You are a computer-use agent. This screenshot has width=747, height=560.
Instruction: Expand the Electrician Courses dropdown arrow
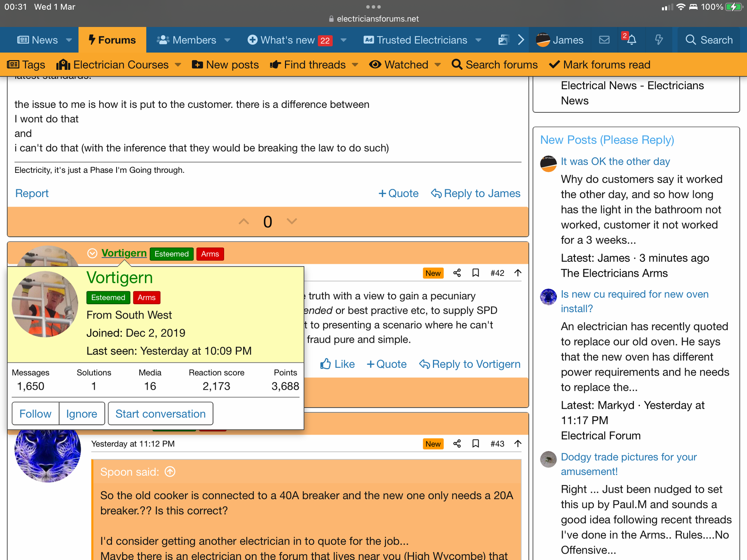178,65
